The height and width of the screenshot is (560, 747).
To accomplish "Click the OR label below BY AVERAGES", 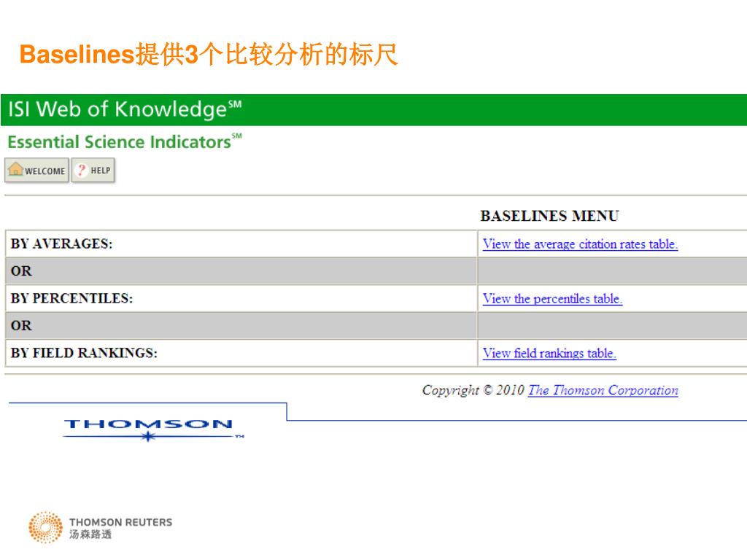I will pyautogui.click(x=22, y=271).
